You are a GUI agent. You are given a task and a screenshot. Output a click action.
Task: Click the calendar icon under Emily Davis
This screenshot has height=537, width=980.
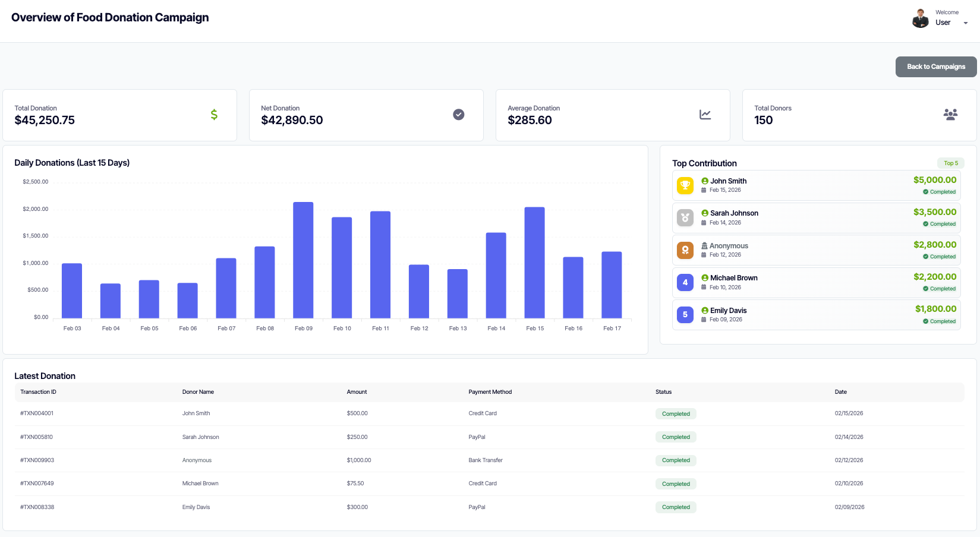pos(702,319)
